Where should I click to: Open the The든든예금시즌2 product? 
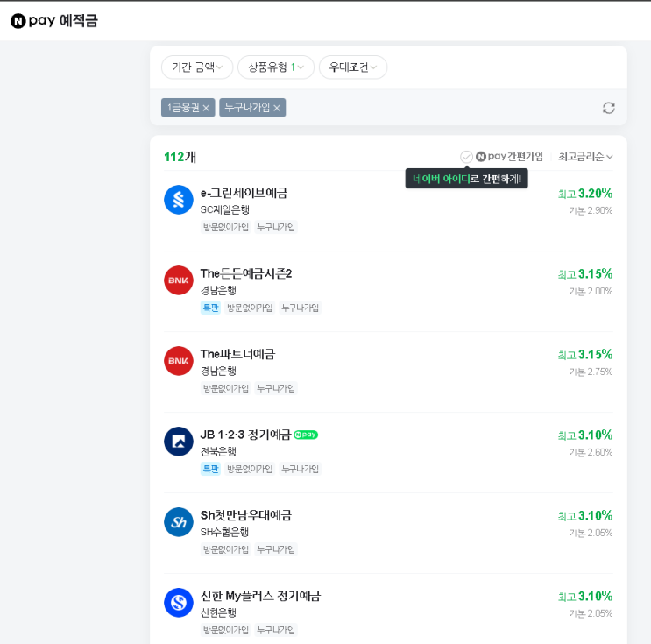pos(246,273)
